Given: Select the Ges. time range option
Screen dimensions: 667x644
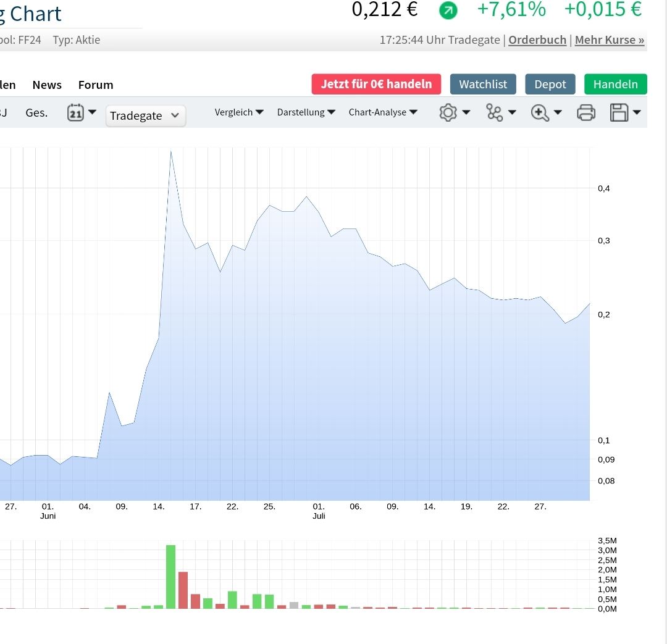Looking at the screenshot, I should [36, 112].
